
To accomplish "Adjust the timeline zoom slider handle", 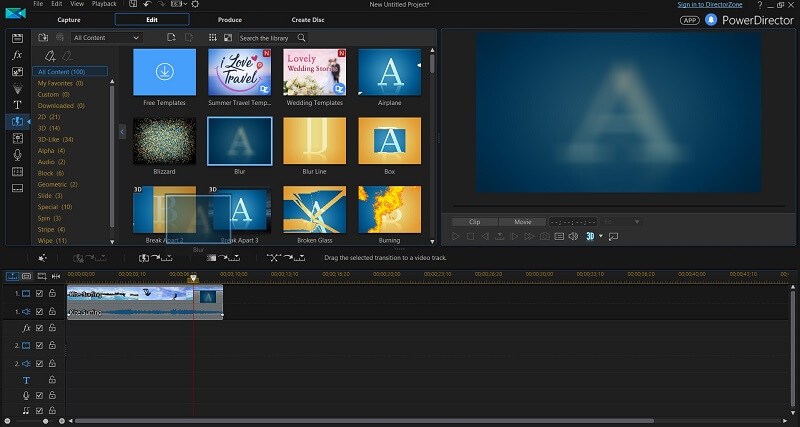I will click(x=45, y=421).
